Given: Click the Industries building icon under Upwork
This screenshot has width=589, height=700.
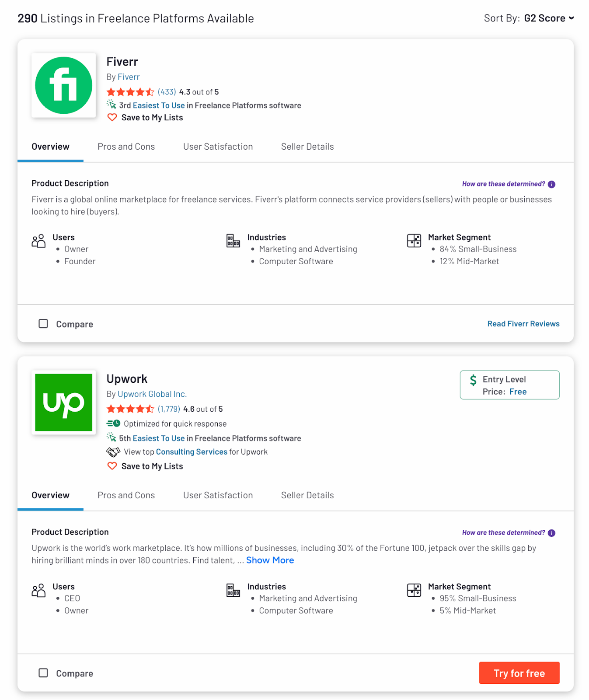Looking at the screenshot, I should click(233, 590).
